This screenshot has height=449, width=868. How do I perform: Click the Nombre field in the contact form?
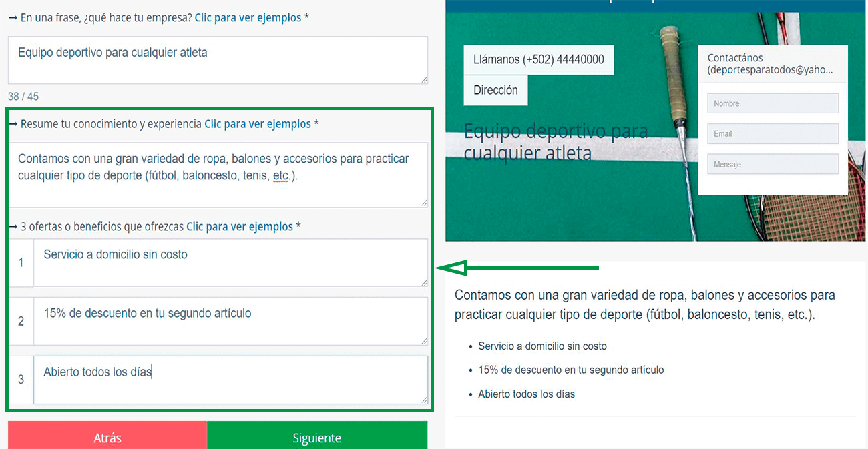click(x=773, y=103)
